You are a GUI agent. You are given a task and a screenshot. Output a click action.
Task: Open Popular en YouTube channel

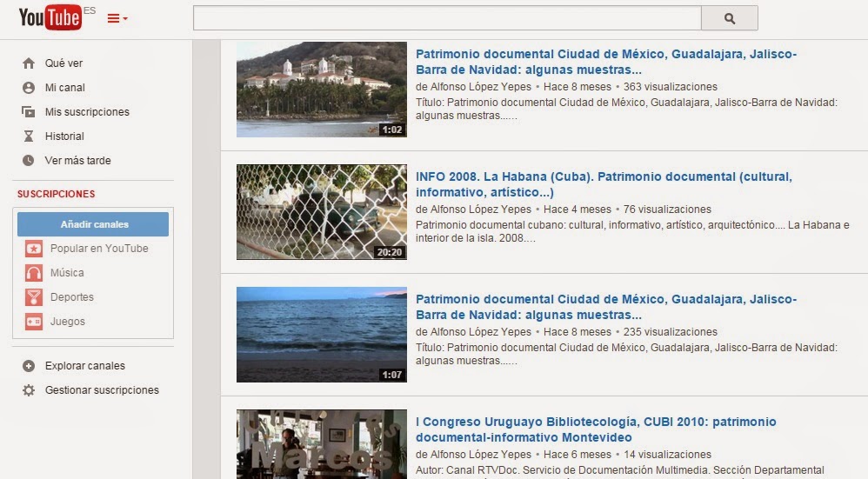[99, 249]
